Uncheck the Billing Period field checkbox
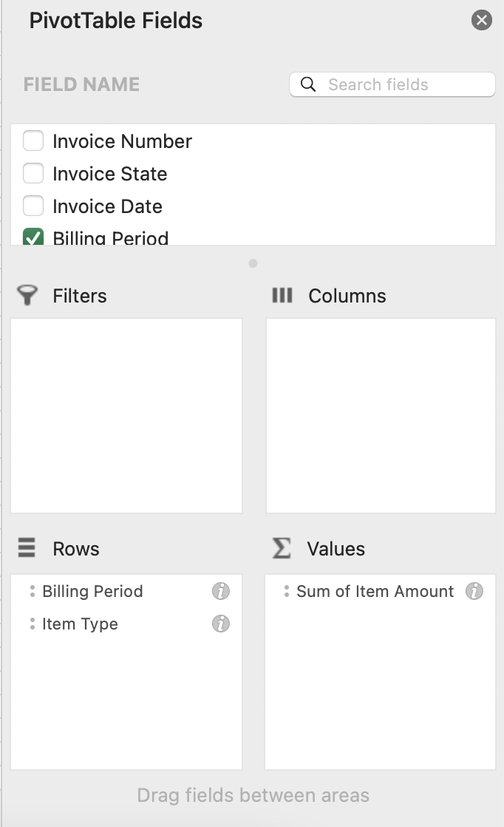Screen dimensions: 504x827 33,237
